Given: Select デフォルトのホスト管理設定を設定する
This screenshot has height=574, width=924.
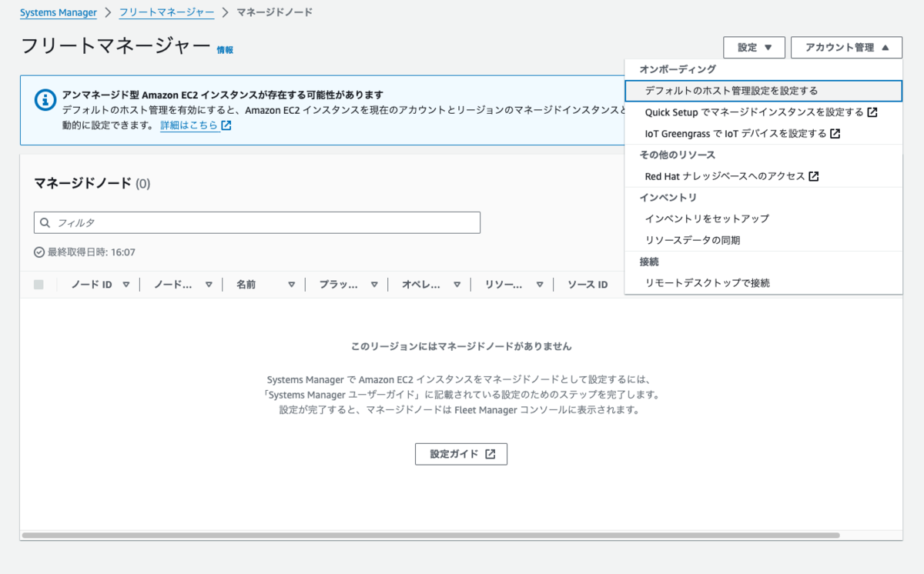Looking at the screenshot, I should click(763, 91).
